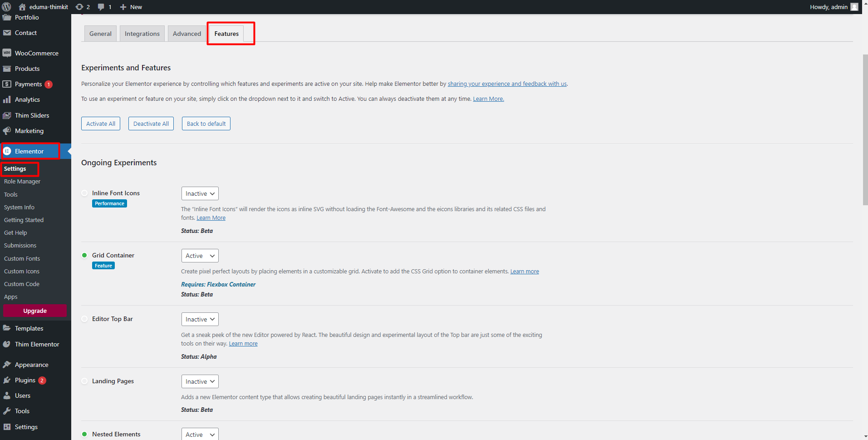Open the Grid Container status dropdown
The image size is (868, 440).
tap(200, 256)
